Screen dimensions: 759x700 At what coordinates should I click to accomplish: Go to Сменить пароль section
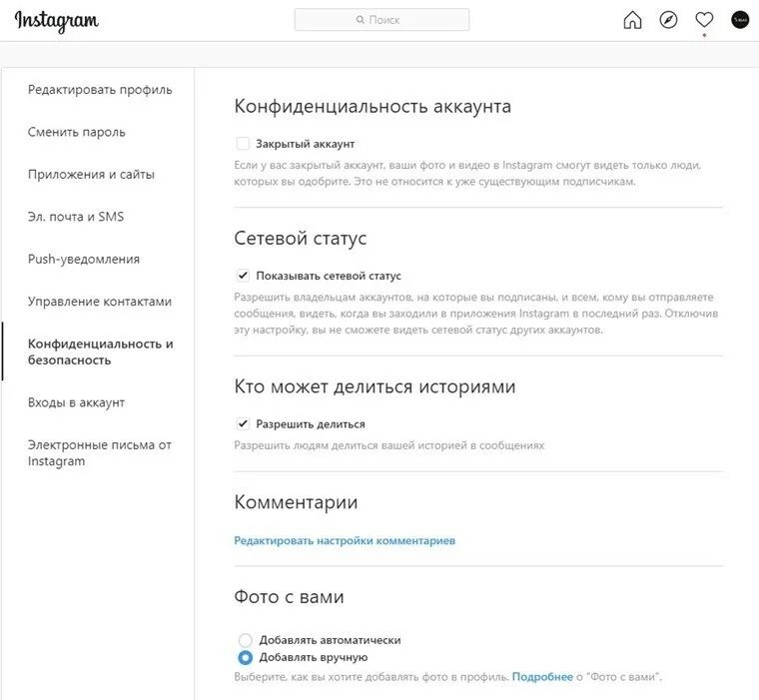pos(77,132)
